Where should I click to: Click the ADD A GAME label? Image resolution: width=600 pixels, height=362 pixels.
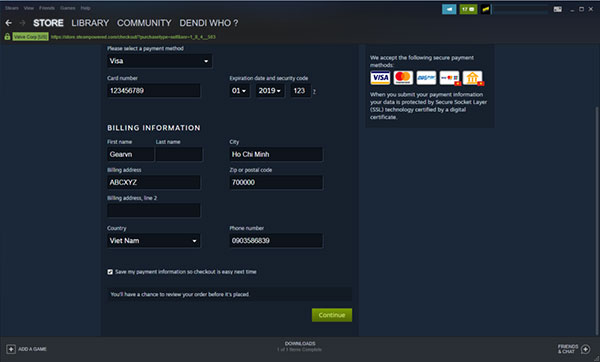click(x=32, y=349)
